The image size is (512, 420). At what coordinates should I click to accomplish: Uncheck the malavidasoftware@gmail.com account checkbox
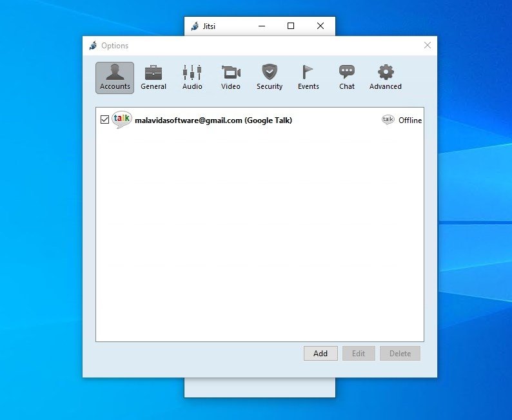coord(104,120)
